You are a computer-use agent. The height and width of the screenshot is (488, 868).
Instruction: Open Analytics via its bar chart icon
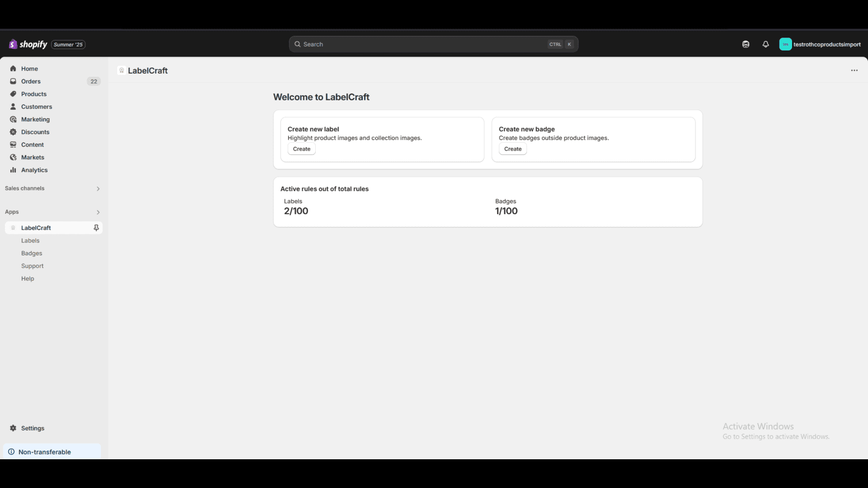coord(13,170)
